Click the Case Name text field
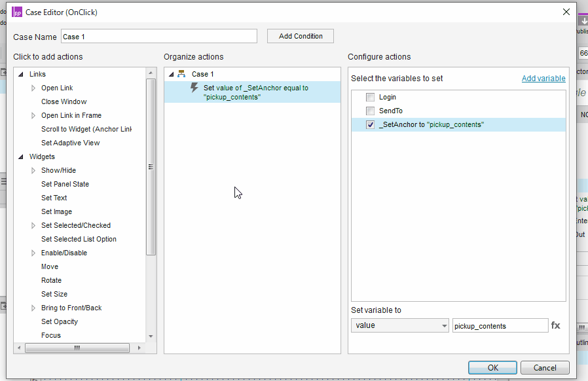 [x=158, y=37]
